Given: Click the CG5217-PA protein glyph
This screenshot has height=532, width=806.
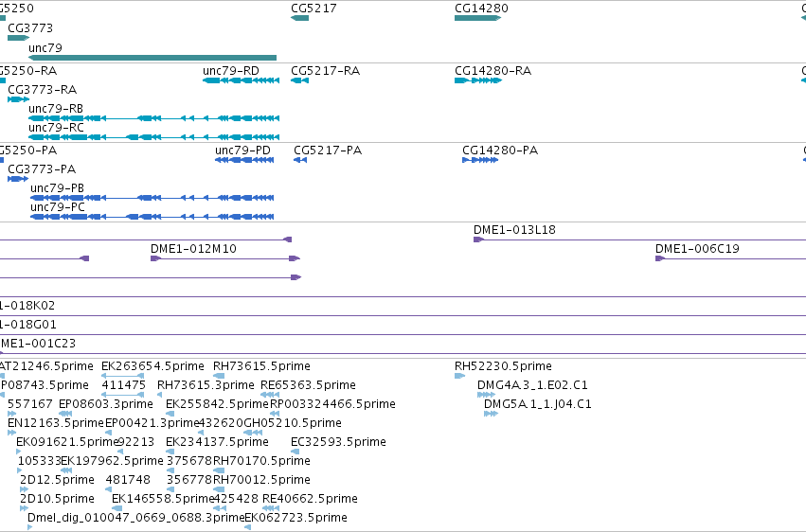Looking at the screenshot, I should 300,160.
